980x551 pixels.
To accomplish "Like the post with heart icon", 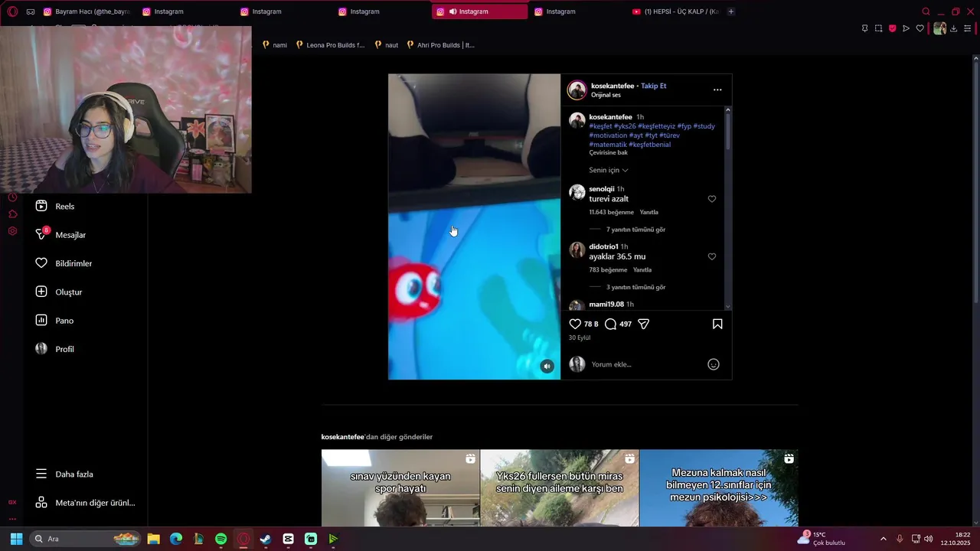I will tap(575, 324).
